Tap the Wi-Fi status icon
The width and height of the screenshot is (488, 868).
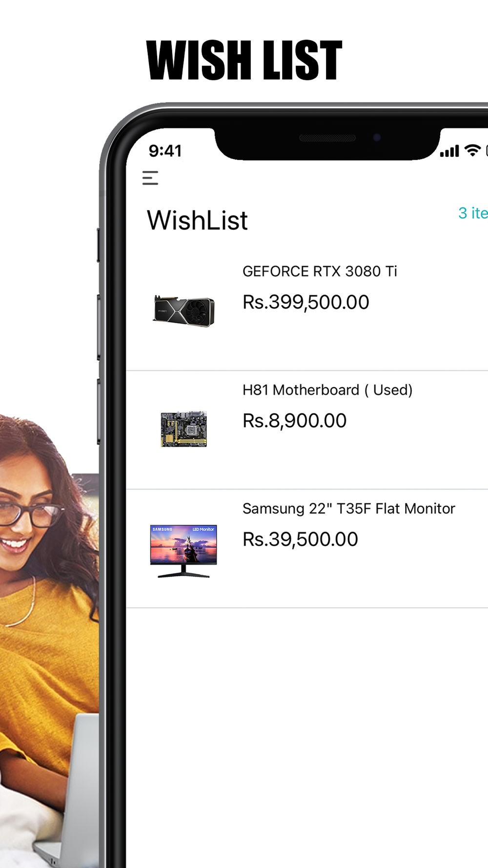coord(472,150)
